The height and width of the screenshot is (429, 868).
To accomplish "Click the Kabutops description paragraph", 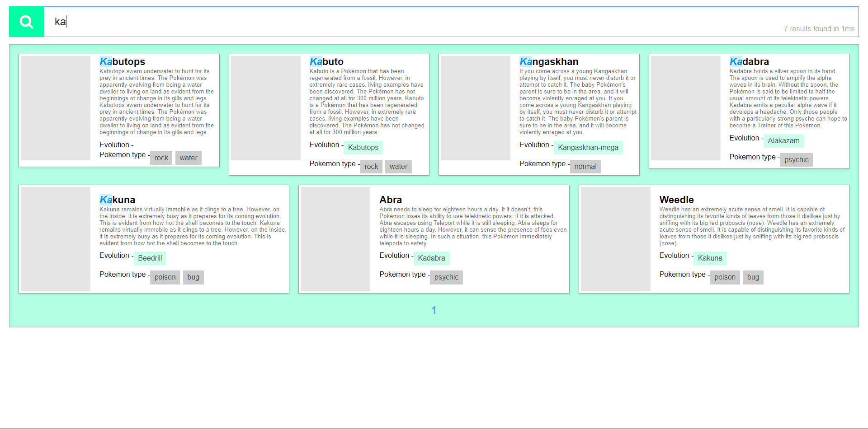I will click(x=157, y=102).
